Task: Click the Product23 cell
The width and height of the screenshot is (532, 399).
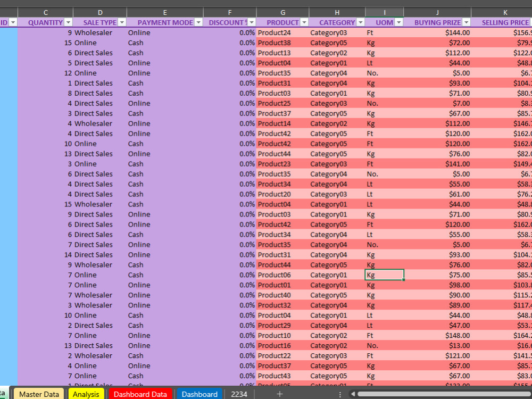Action: coord(282,164)
